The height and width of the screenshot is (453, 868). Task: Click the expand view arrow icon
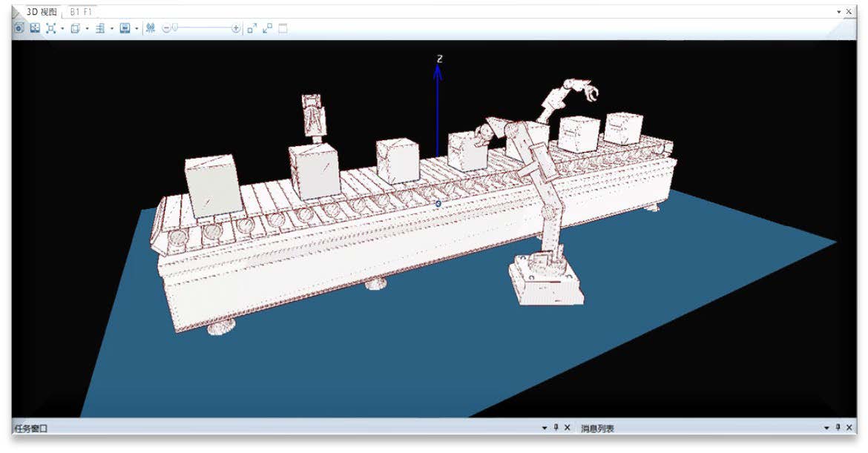252,28
